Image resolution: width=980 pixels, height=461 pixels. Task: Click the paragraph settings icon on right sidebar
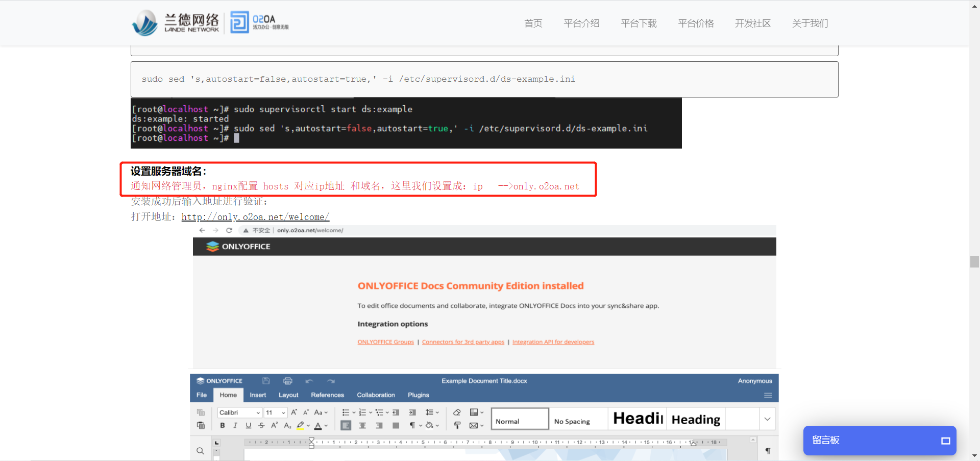coord(768,451)
